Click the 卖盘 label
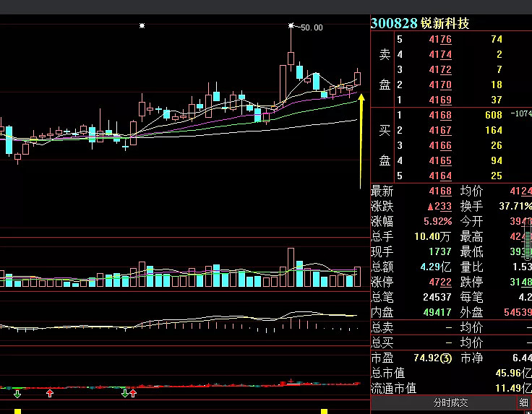Image resolution: width=532 pixels, height=414 pixels. coord(385,69)
